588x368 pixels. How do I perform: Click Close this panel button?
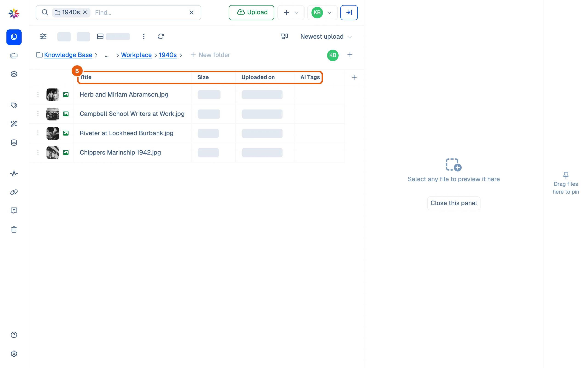click(454, 203)
